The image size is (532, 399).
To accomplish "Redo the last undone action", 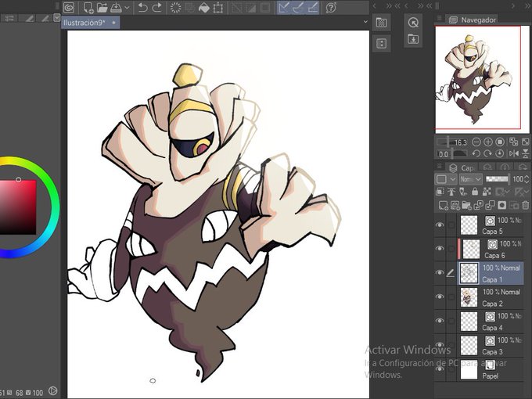I will coord(156,8).
